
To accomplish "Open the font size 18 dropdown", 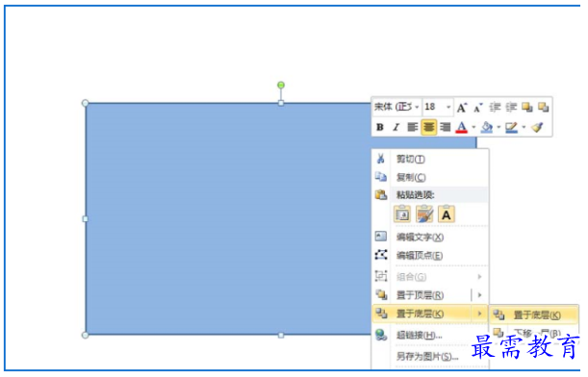I will coord(448,107).
